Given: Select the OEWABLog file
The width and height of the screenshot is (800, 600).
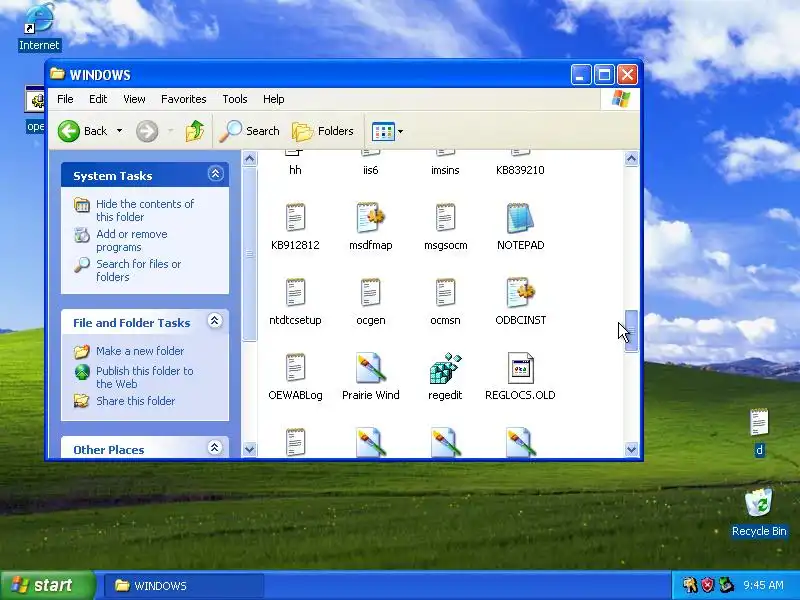Looking at the screenshot, I should pos(295,368).
